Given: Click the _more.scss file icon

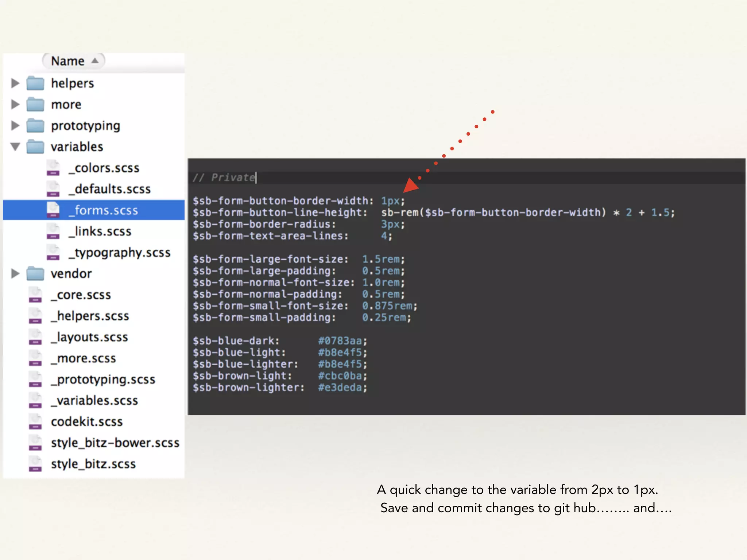Looking at the screenshot, I should (x=35, y=358).
